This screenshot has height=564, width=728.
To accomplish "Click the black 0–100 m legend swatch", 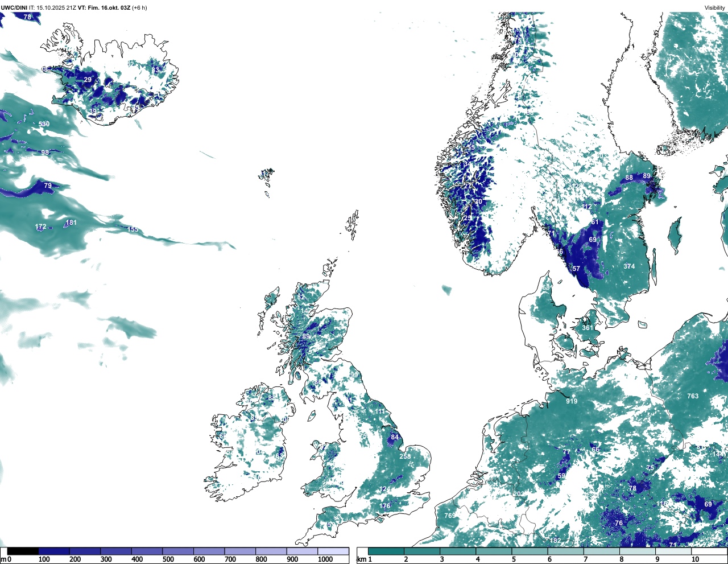I will pos(23,551).
